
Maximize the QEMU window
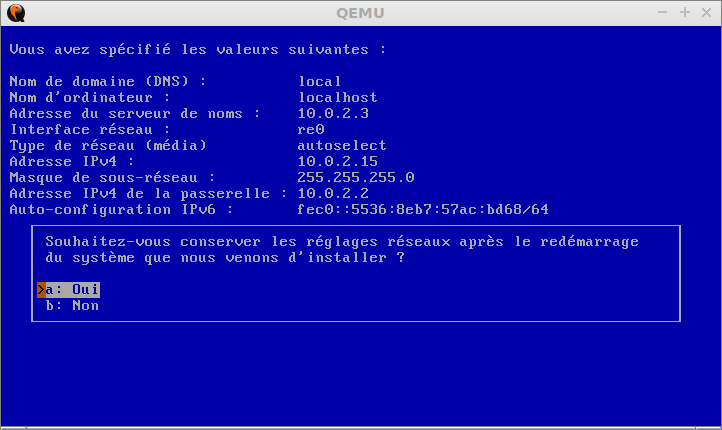pos(685,12)
